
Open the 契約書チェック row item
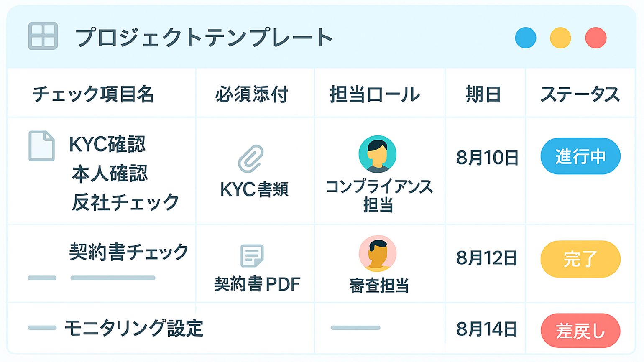(x=128, y=252)
